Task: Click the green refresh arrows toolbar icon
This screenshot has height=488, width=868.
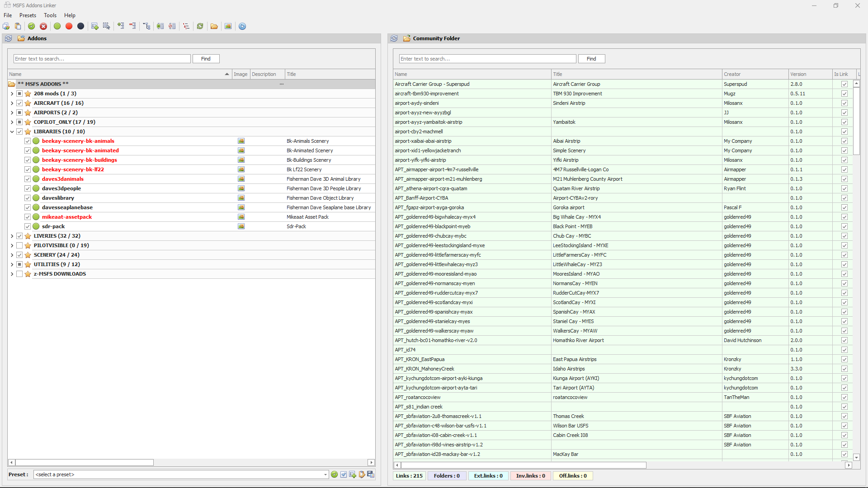Action: click(x=200, y=26)
